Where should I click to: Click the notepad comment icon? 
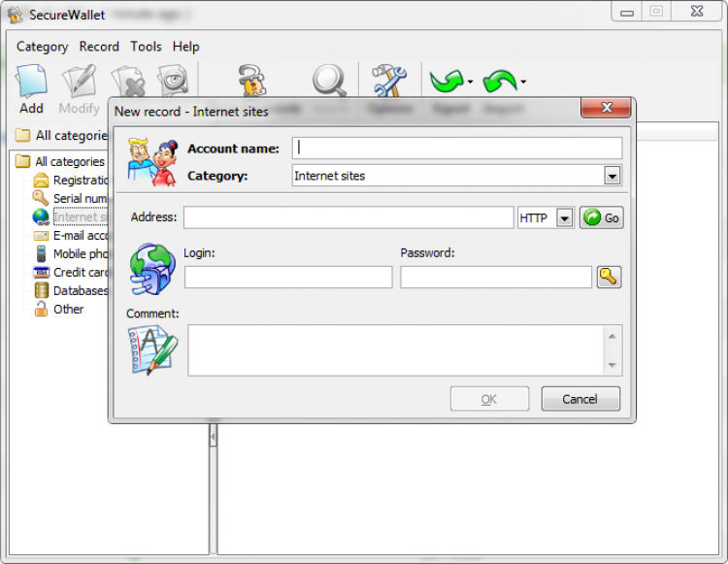coord(152,350)
